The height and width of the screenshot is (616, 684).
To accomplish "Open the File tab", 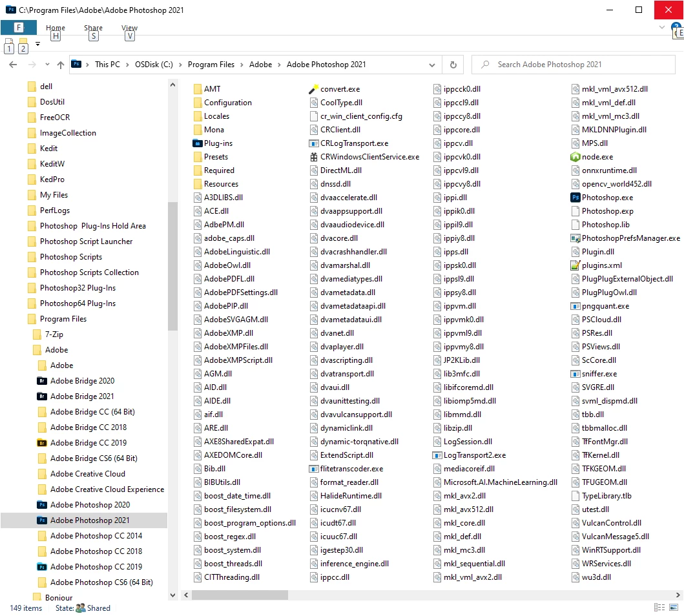I will pos(18,27).
